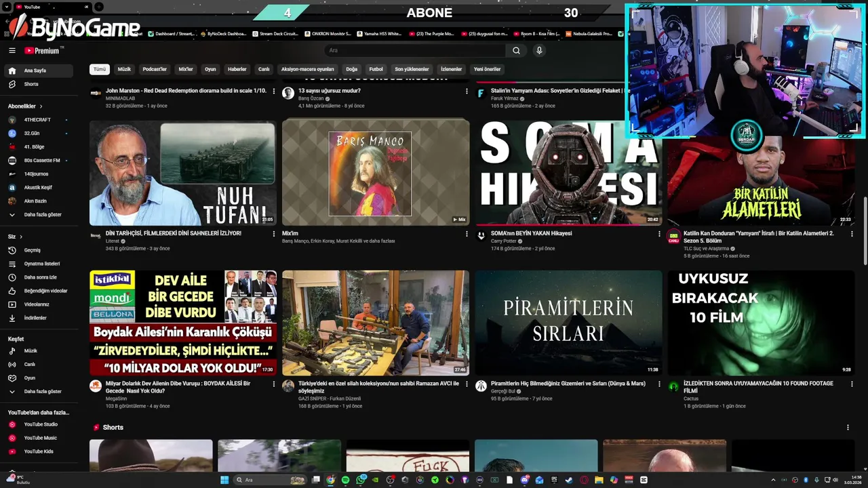The image size is (868, 488).
Task: Play the Barış Manço Mix thumbnail
Action: coord(376,173)
